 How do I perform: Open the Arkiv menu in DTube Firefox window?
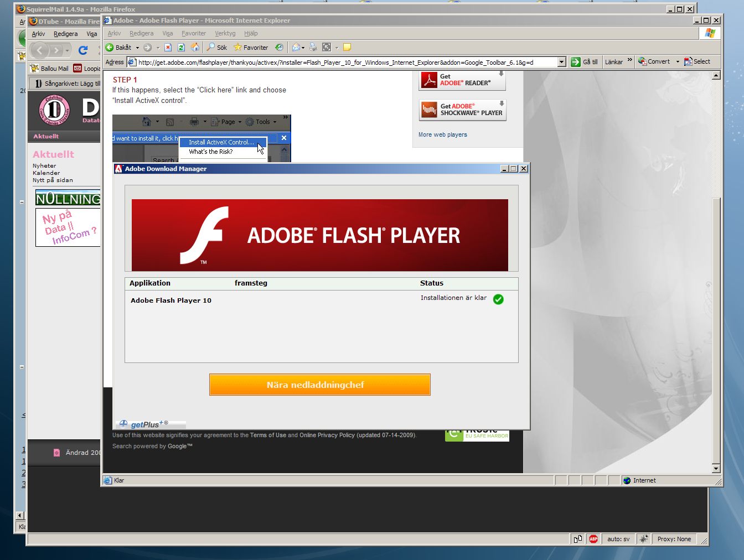[38, 34]
